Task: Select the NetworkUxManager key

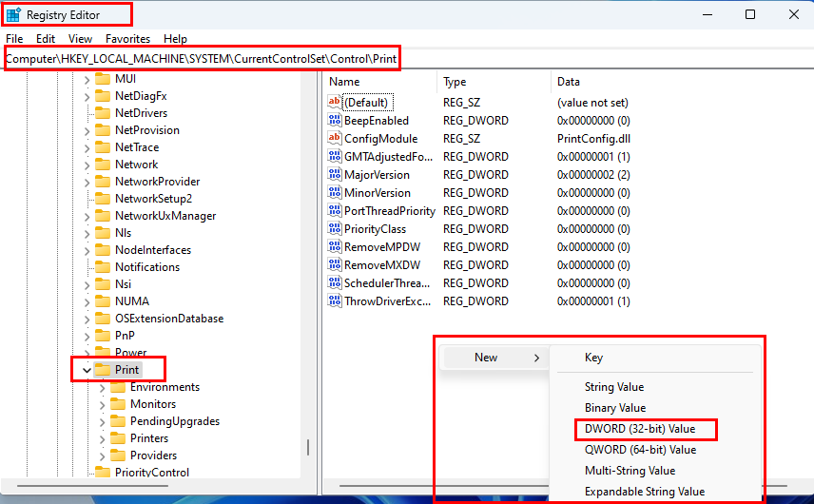Action: (x=165, y=216)
